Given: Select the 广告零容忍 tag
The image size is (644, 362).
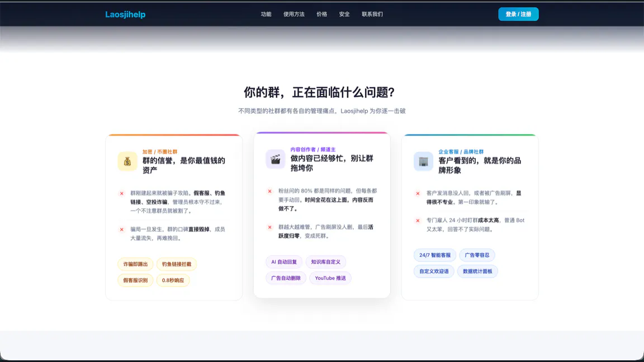Looking at the screenshot, I should coord(477,255).
